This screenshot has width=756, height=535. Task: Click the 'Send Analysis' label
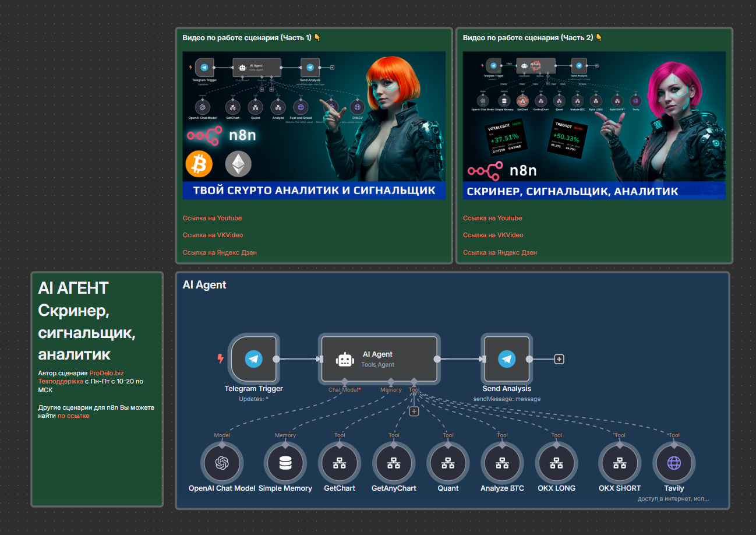click(507, 389)
